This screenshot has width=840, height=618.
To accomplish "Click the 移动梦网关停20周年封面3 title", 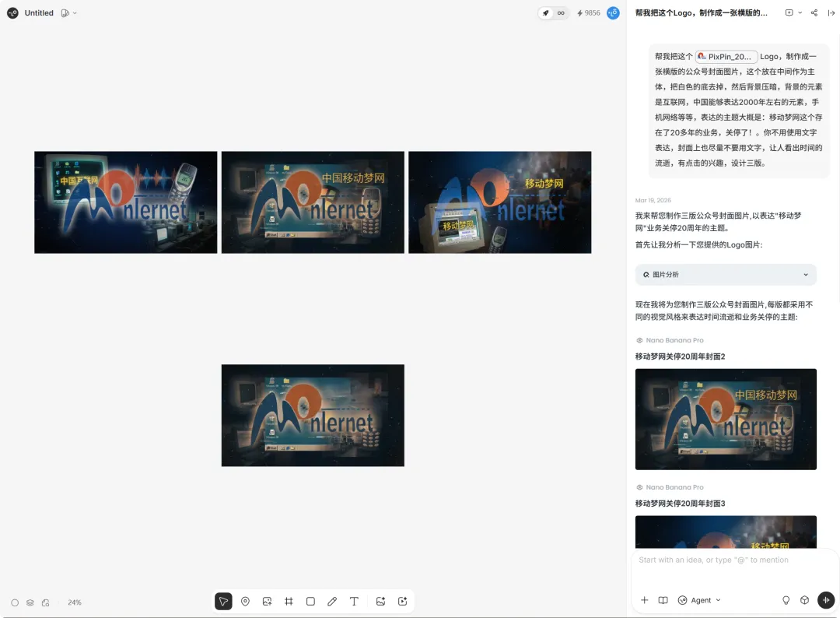I will (680, 504).
